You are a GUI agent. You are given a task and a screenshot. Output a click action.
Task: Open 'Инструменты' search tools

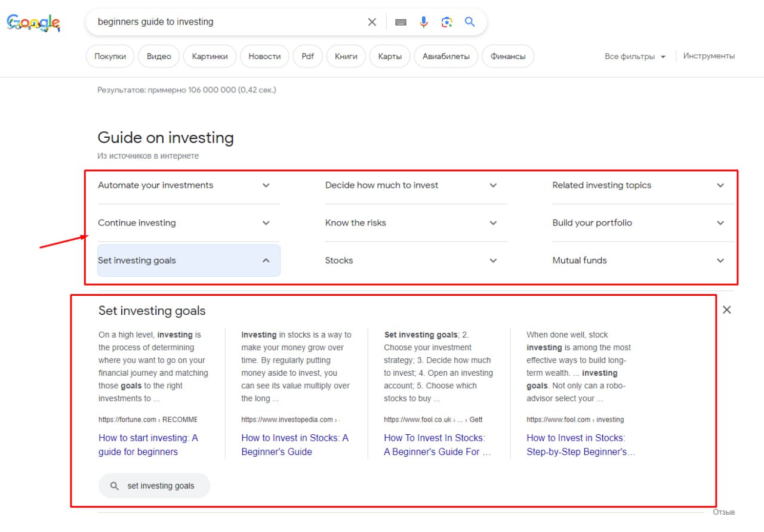pyautogui.click(x=709, y=56)
